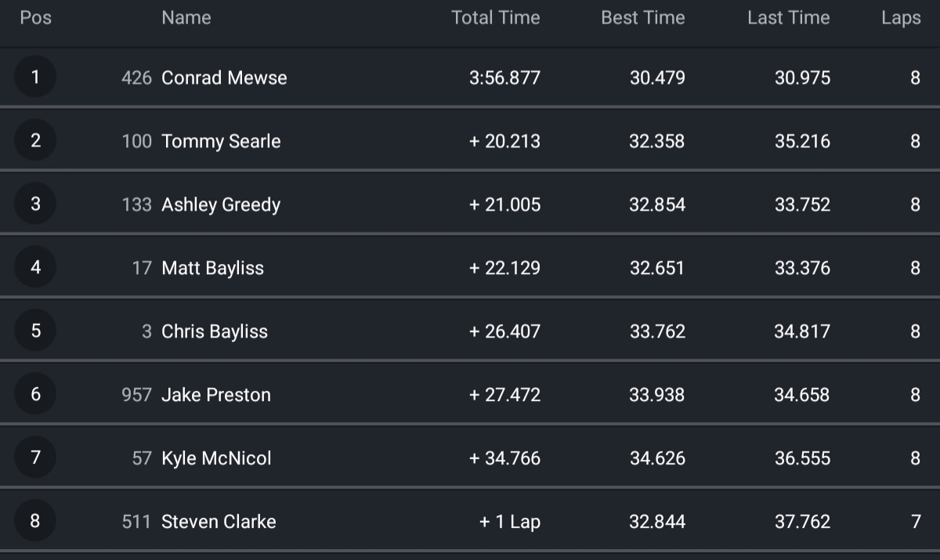Select the position 3 circle badge

(x=35, y=204)
